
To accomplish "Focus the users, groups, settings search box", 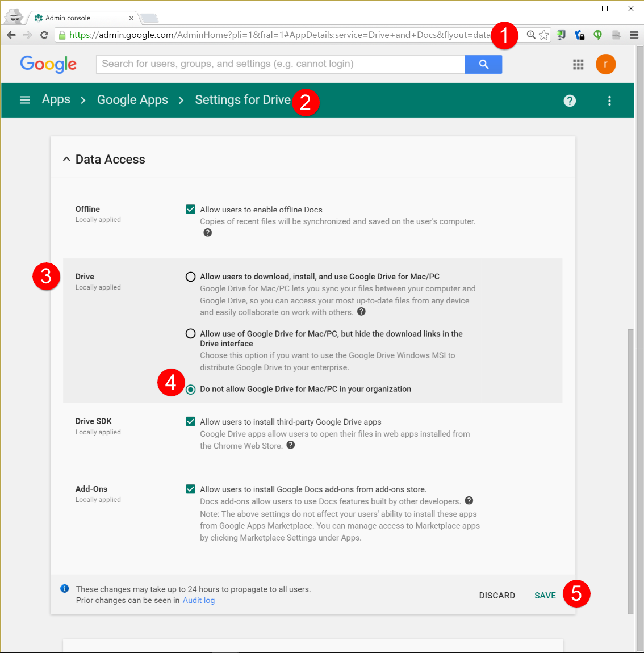I will coord(281,64).
